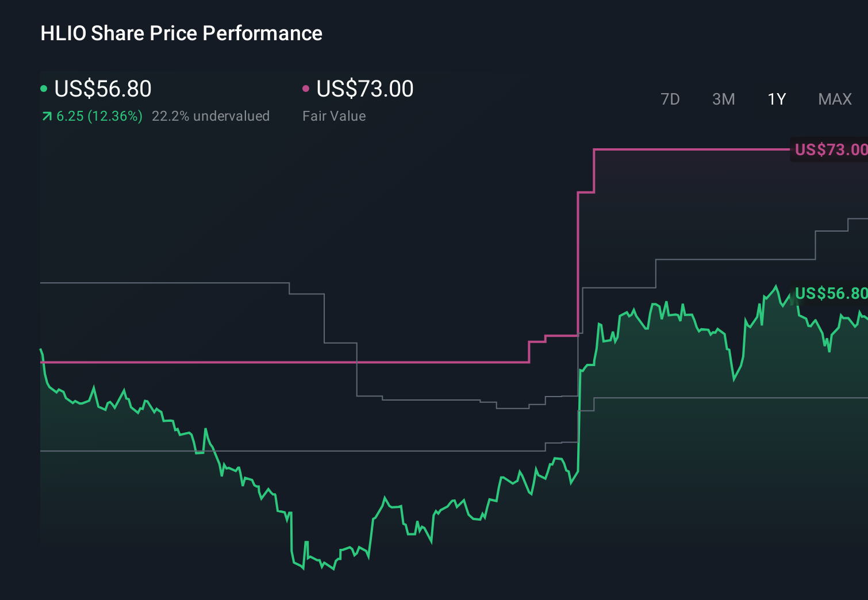Switch to the 7D time range

coord(670,99)
